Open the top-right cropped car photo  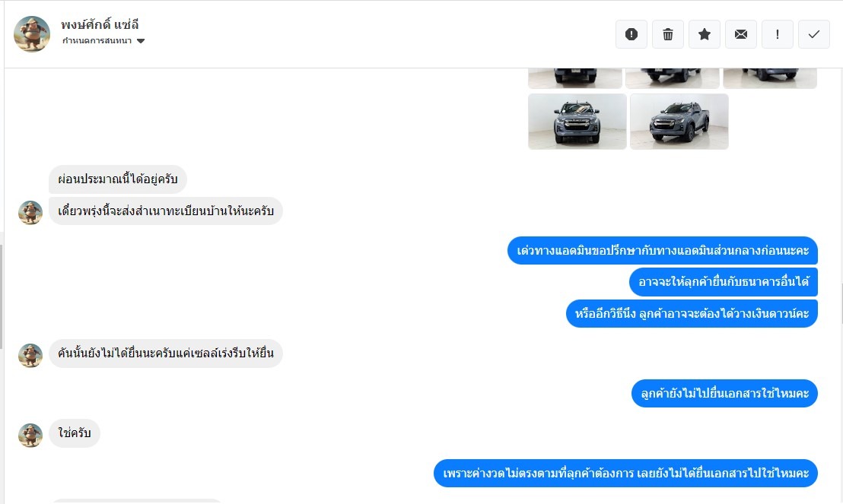coord(770,78)
